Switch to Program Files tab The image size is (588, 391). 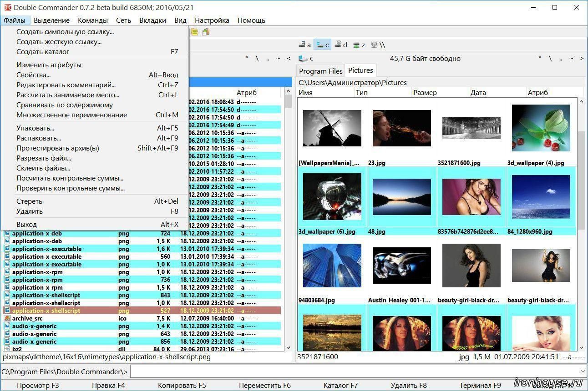point(321,71)
